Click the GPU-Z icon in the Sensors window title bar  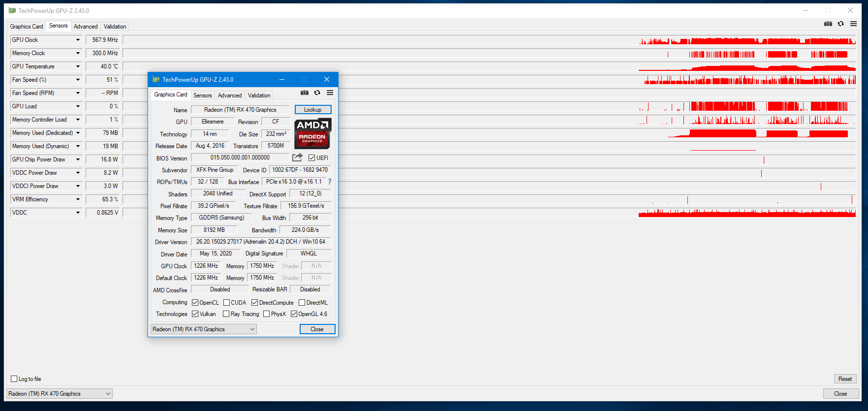tap(12, 10)
